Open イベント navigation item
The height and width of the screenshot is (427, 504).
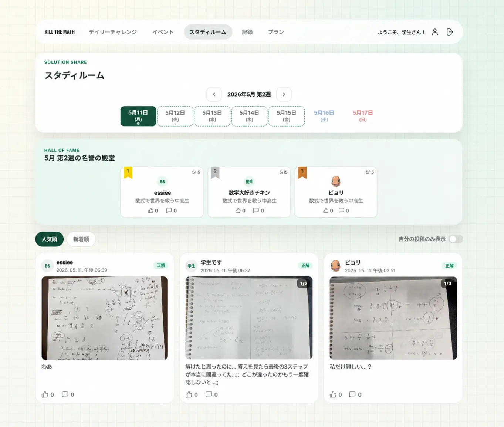coord(163,32)
